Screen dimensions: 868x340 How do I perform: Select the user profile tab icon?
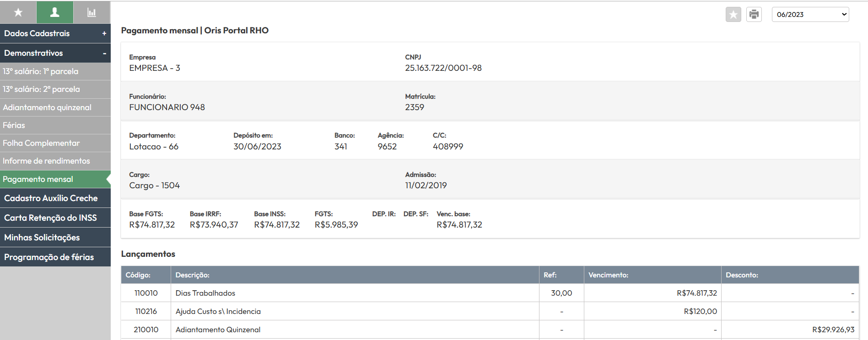(55, 12)
